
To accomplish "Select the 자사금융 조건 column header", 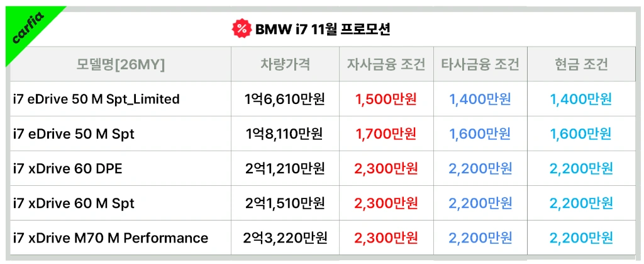I will 386,64.
